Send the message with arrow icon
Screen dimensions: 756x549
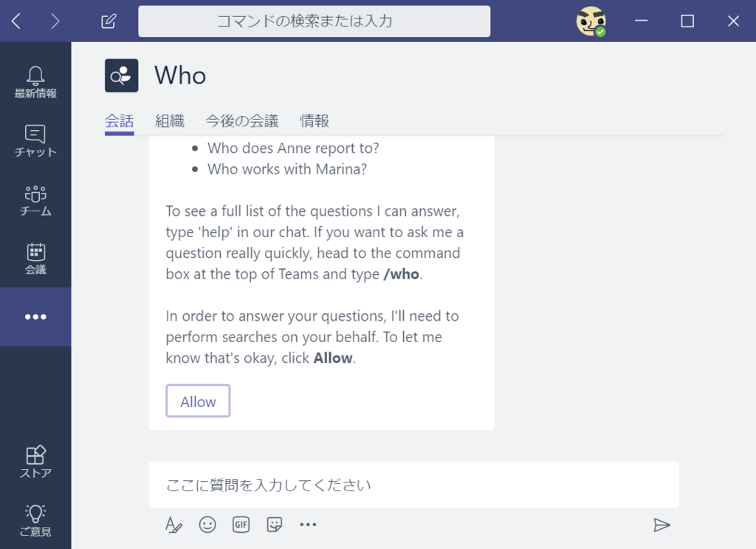pyautogui.click(x=661, y=525)
